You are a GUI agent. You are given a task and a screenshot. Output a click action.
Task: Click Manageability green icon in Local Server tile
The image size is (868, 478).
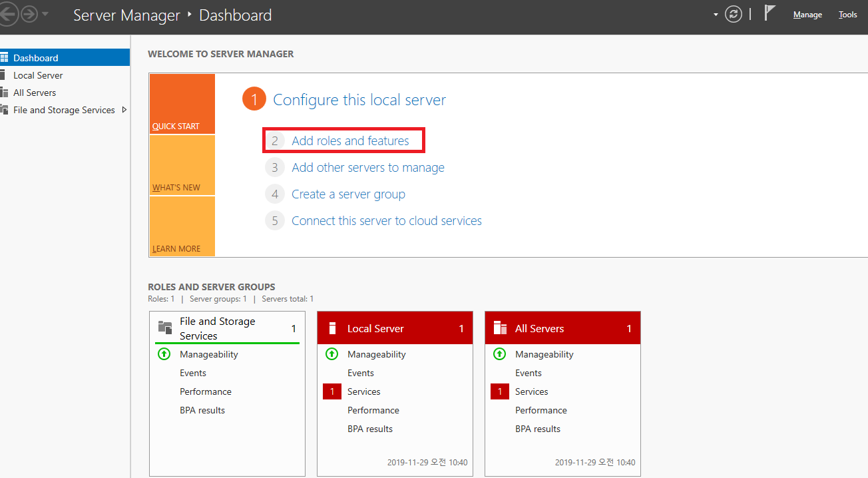point(332,354)
